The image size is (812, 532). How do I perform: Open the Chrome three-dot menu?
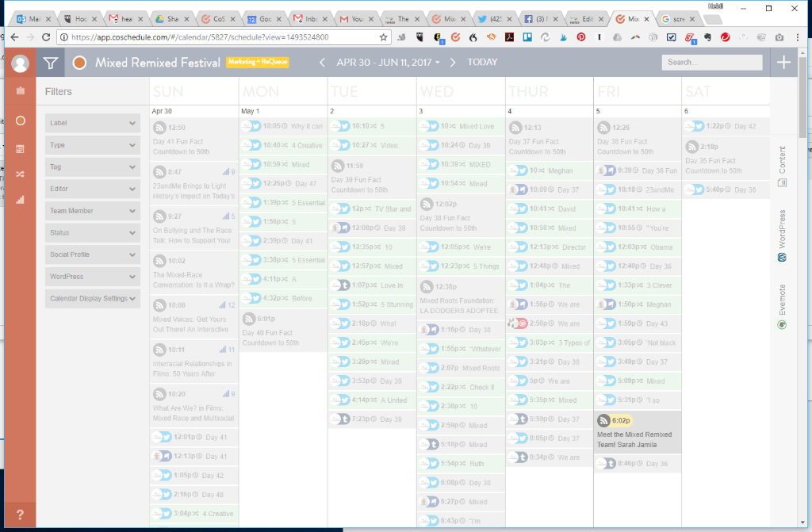tap(798, 37)
